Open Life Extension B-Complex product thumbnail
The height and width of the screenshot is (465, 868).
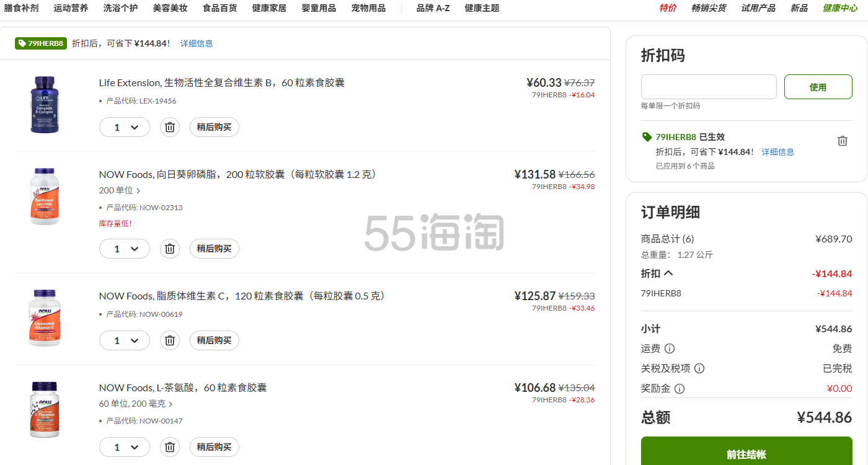tap(45, 104)
